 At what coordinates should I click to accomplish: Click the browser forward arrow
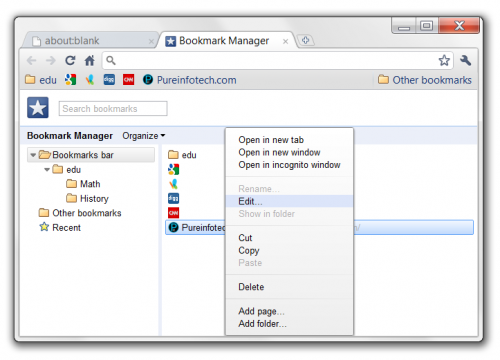click(51, 61)
